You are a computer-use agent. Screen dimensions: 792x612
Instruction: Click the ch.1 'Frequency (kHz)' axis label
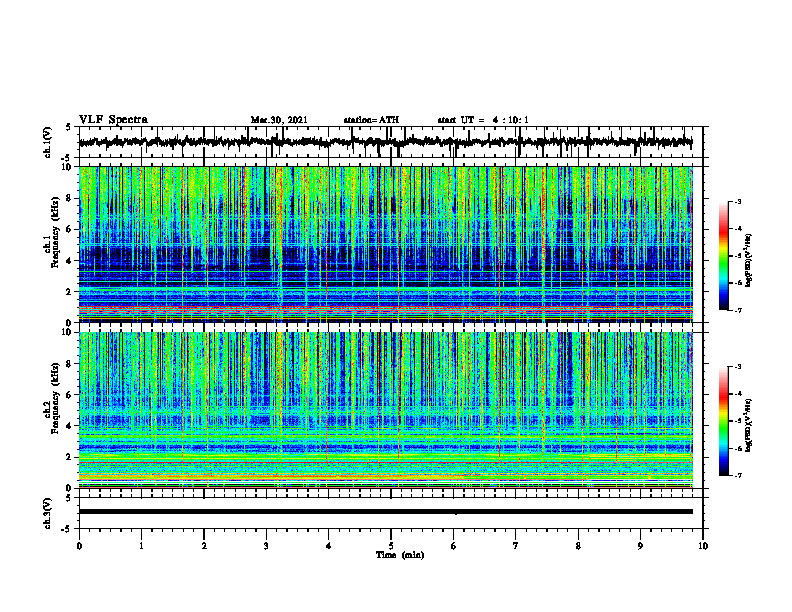(55, 231)
